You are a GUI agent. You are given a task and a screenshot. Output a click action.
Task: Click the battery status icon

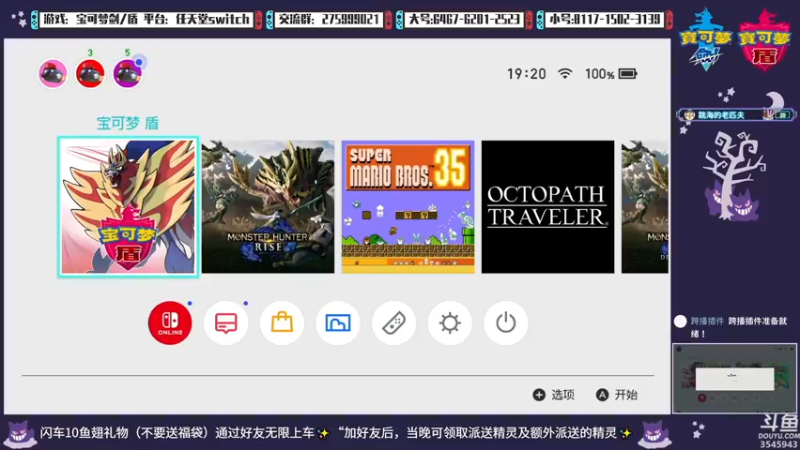coord(628,74)
